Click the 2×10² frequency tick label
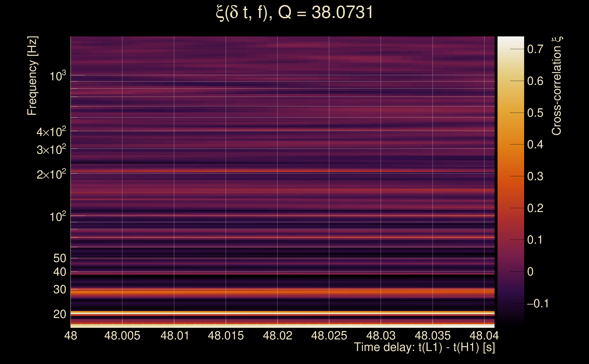589x364 pixels. 51,174
